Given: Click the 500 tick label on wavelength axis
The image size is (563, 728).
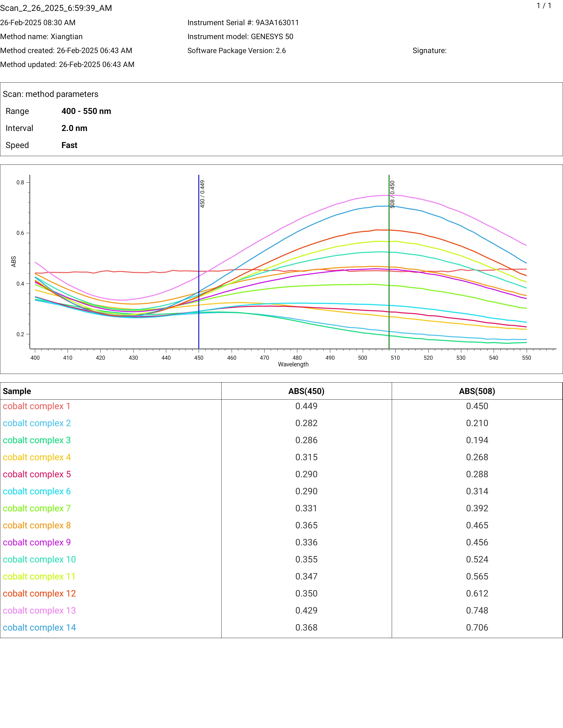Looking at the screenshot, I should tap(363, 358).
